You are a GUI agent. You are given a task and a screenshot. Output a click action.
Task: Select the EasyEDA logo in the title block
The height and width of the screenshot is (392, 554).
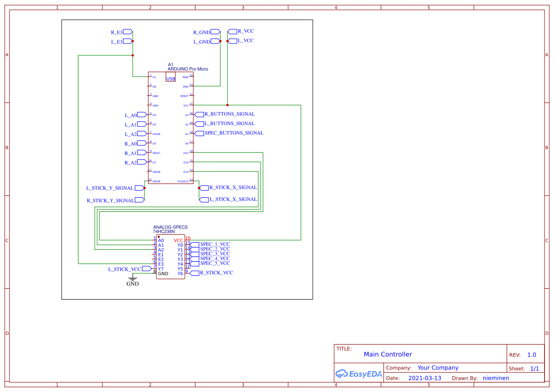pyautogui.click(x=359, y=374)
